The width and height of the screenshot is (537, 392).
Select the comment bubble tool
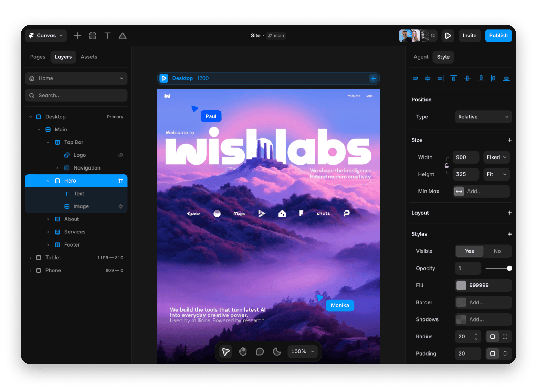(260, 351)
